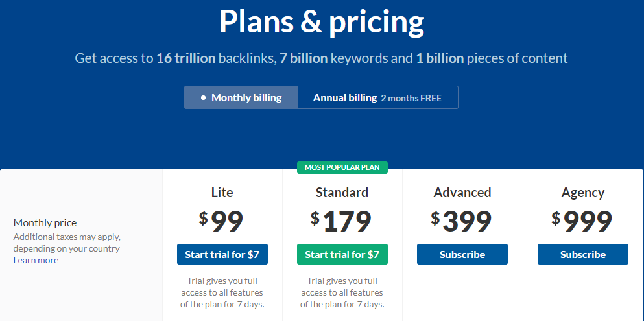This screenshot has height=321, width=644.
Task: Select the Advanced plan heading
Action: pyautogui.click(x=462, y=193)
